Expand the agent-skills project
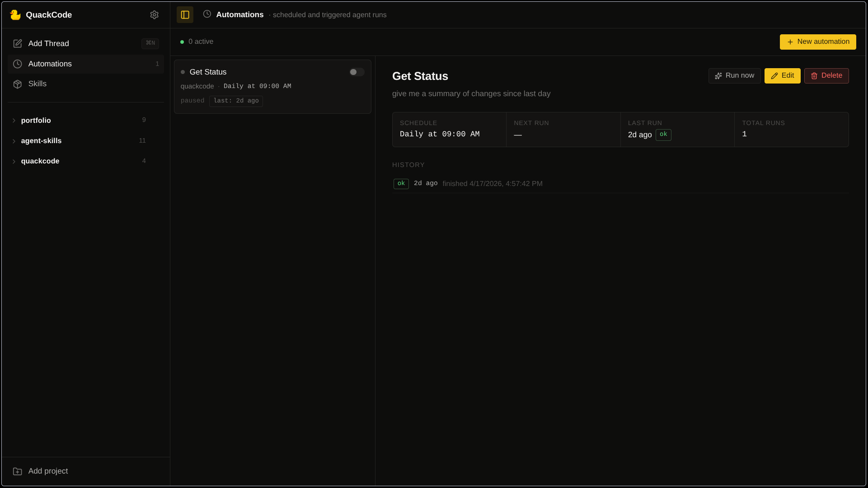Screen dimensions: 868x488 [x=14, y=141]
